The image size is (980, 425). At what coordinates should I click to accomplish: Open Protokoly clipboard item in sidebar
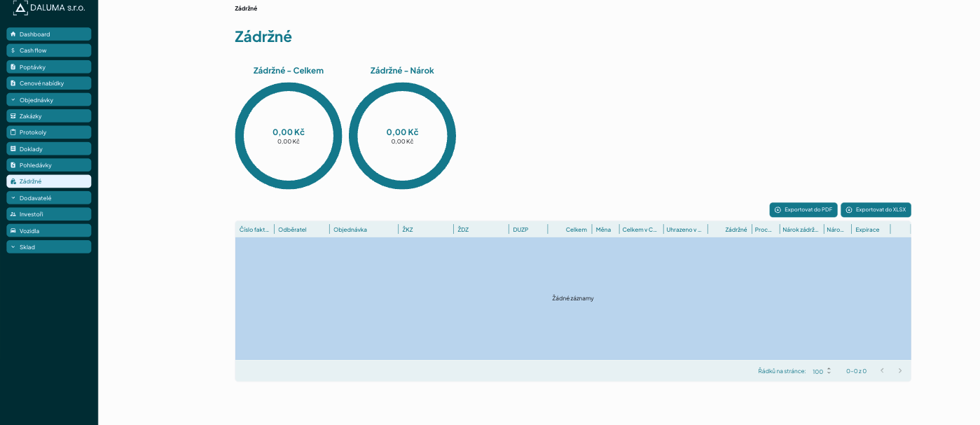pos(49,132)
